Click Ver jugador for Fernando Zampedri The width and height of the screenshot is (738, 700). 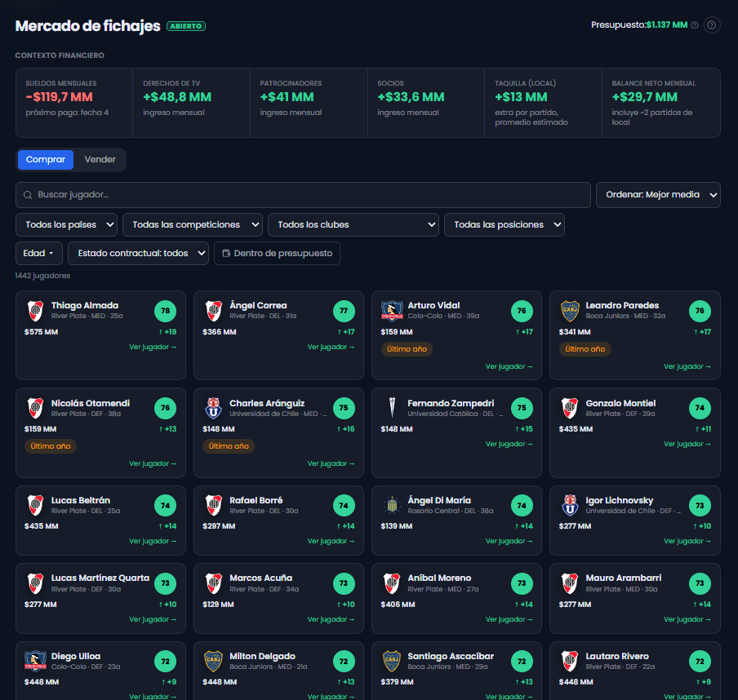tap(509, 444)
